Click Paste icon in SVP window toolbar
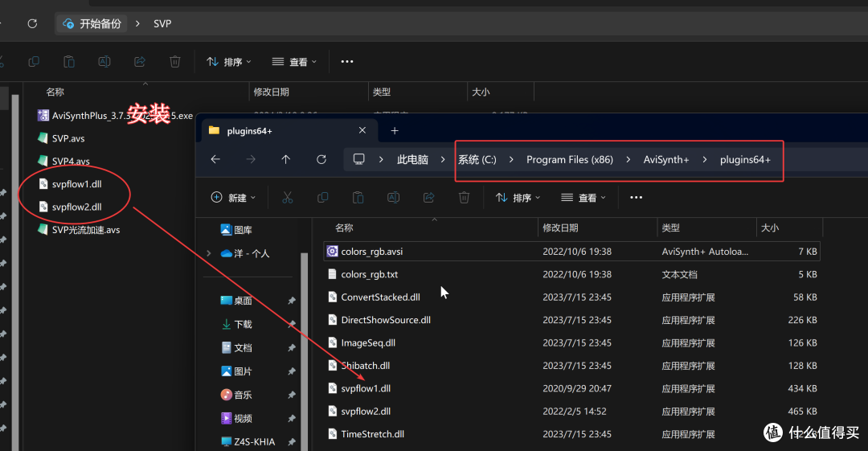This screenshot has width=868, height=451. 69,61
